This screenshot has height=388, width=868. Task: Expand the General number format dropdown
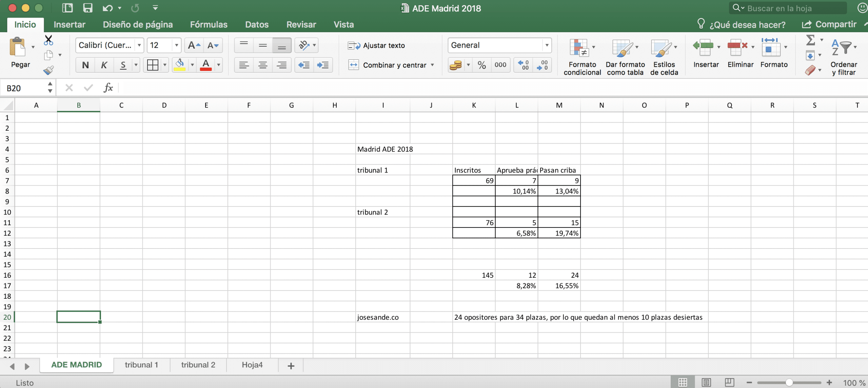(547, 45)
